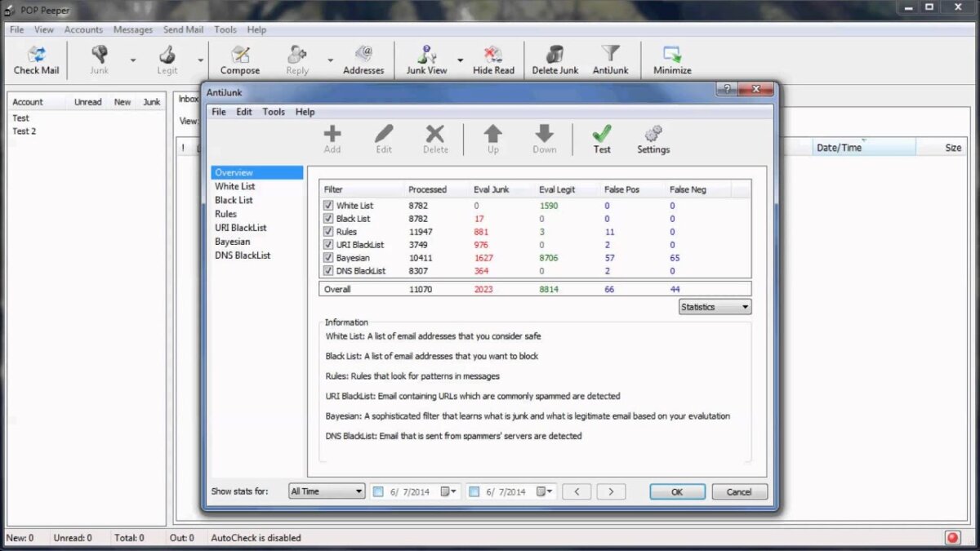Sort by the Date/Time column header
Image resolution: width=980 pixels, height=551 pixels.
(x=864, y=148)
